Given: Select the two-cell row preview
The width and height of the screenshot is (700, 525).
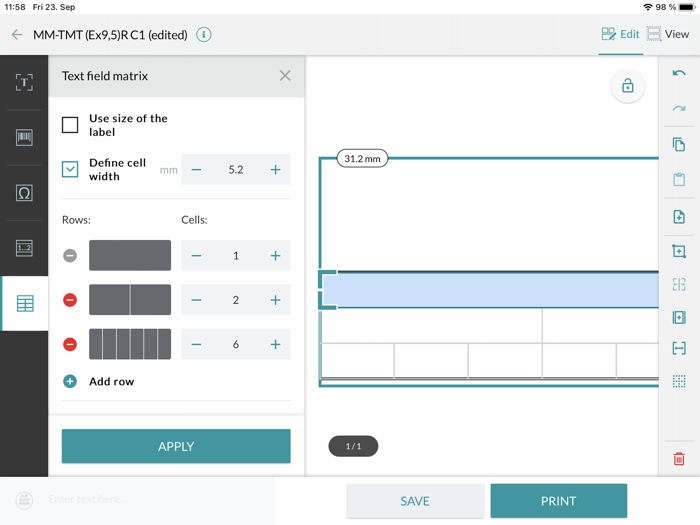Looking at the screenshot, I should [x=130, y=300].
